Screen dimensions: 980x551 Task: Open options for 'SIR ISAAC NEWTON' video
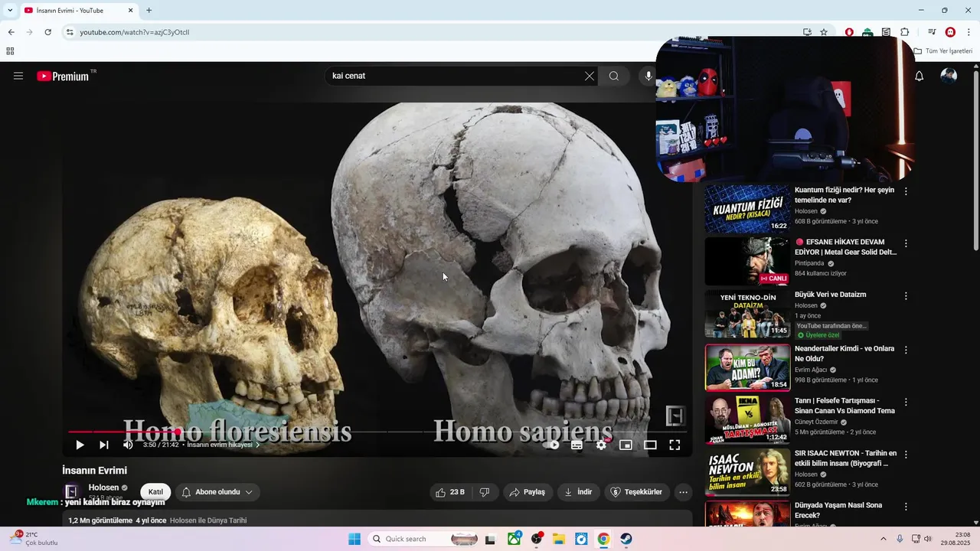[906, 455]
